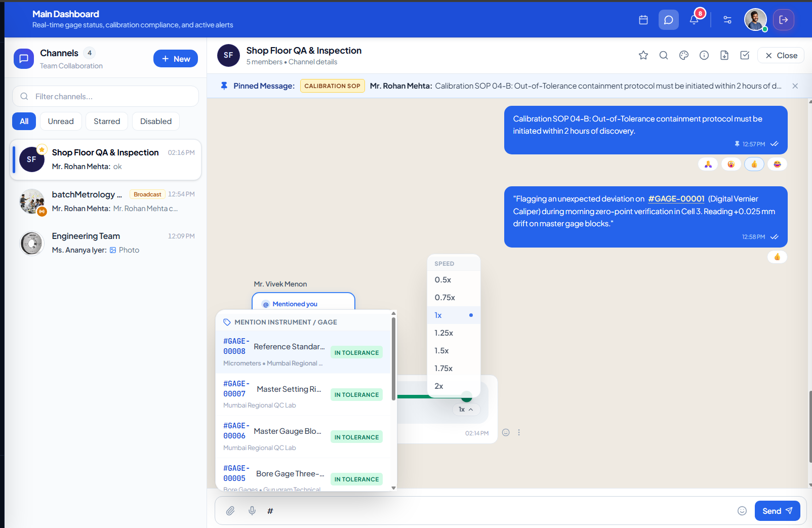Image resolution: width=812 pixels, height=528 pixels.
Task: Open the settings sliders icon in the header
Action: (727, 20)
